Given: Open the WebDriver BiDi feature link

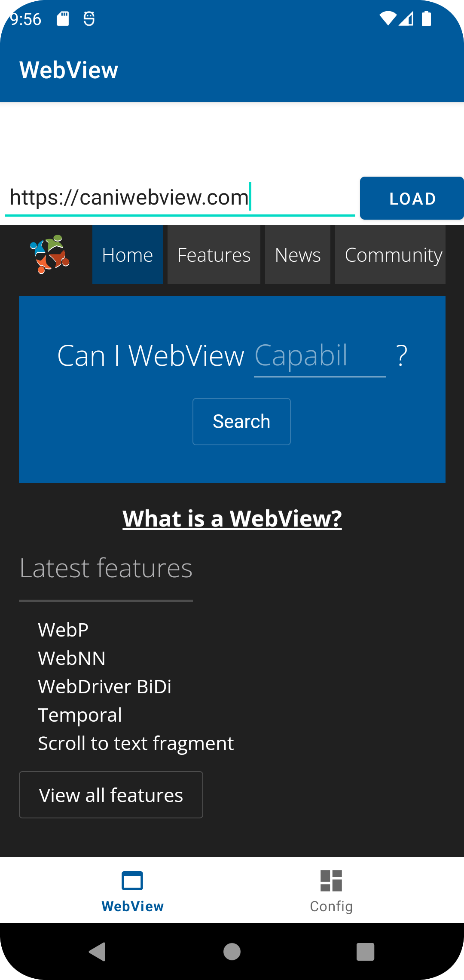Looking at the screenshot, I should pos(105,686).
